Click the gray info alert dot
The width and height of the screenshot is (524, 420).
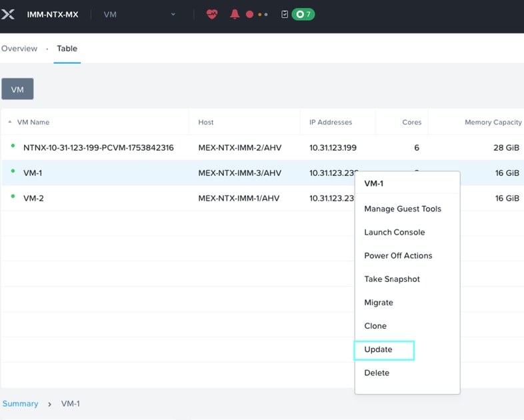[266, 15]
